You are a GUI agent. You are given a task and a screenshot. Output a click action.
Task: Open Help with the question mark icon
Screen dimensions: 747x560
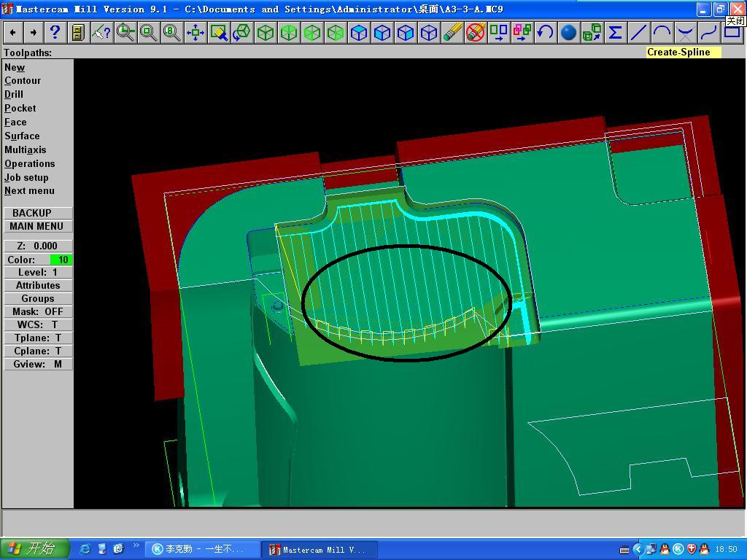click(x=55, y=32)
